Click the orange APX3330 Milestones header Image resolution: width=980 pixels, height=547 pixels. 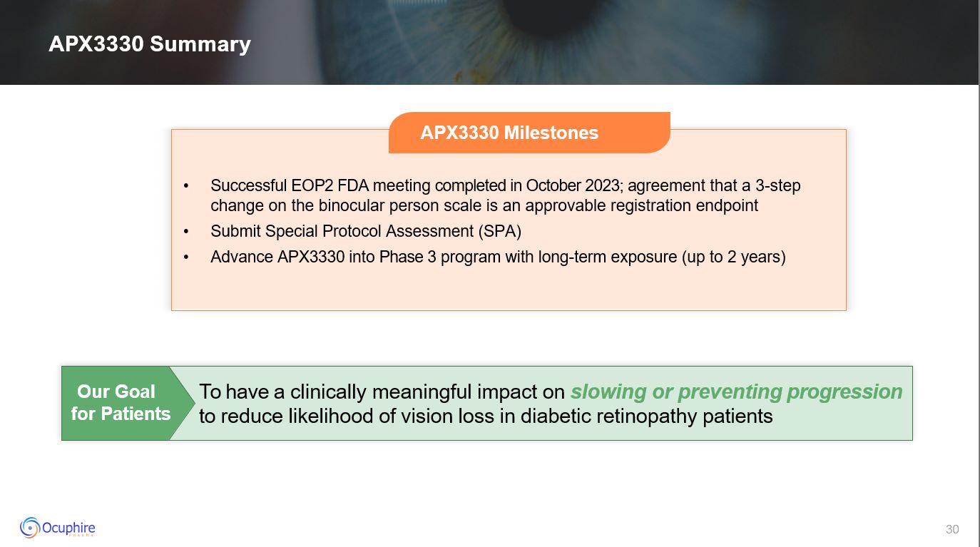point(509,133)
